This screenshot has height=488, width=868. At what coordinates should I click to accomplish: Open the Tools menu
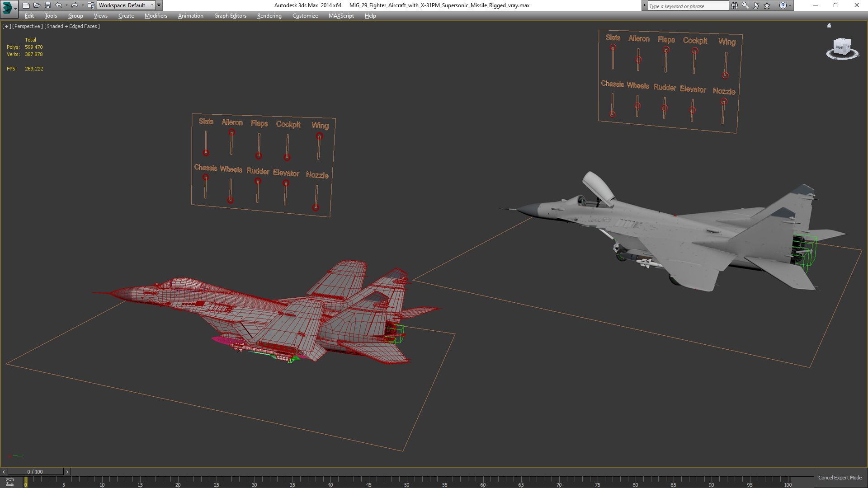tap(51, 16)
